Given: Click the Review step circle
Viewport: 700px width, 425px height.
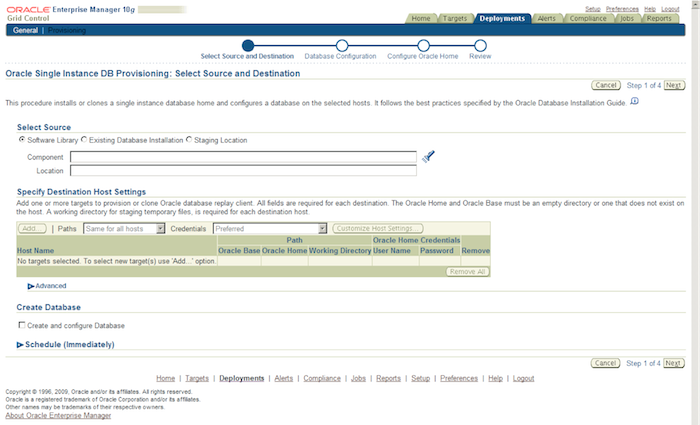Looking at the screenshot, I should 480,46.
